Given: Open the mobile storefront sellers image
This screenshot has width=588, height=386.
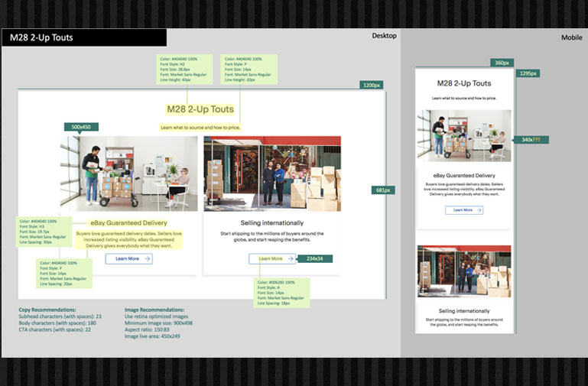Looking at the screenshot, I should pyautogui.click(x=464, y=271).
